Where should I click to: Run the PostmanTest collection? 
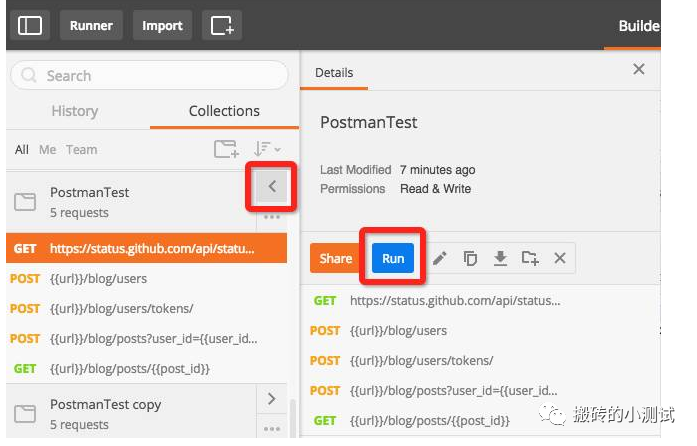(393, 258)
